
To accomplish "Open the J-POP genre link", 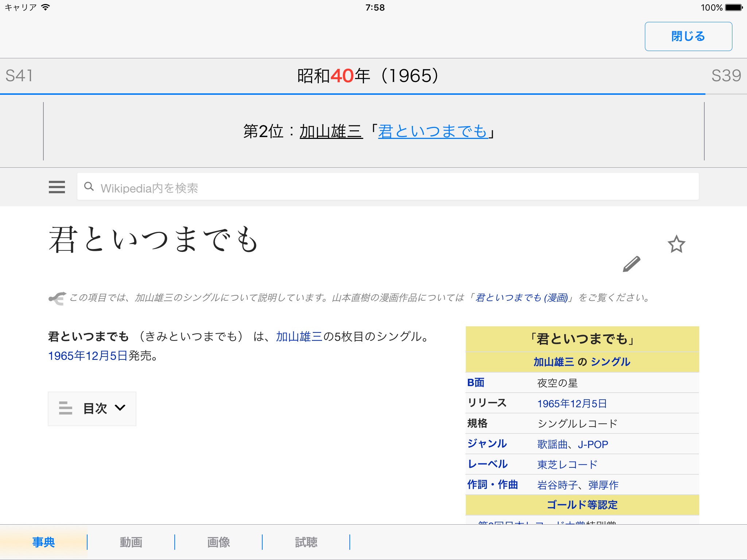I will (x=593, y=444).
